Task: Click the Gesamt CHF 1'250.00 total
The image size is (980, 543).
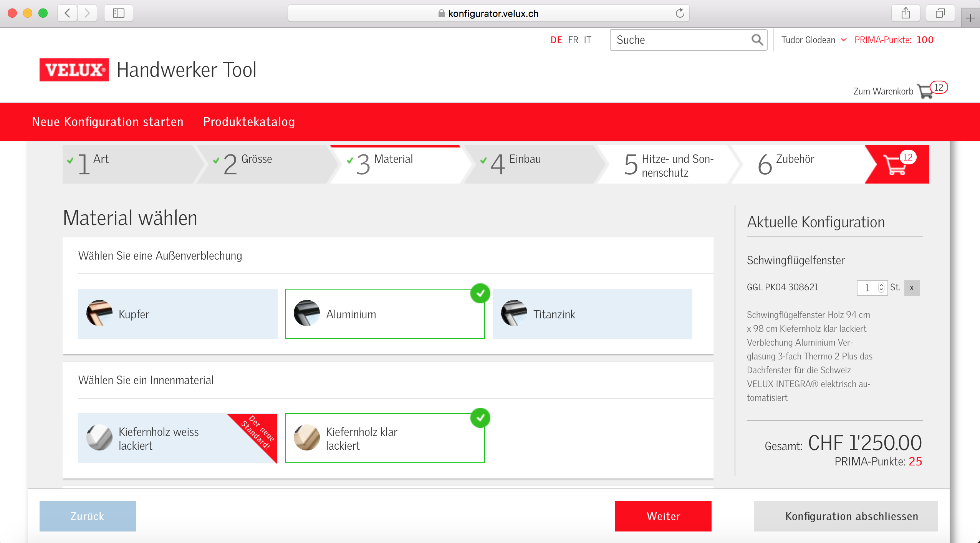Action: pyautogui.click(x=843, y=443)
